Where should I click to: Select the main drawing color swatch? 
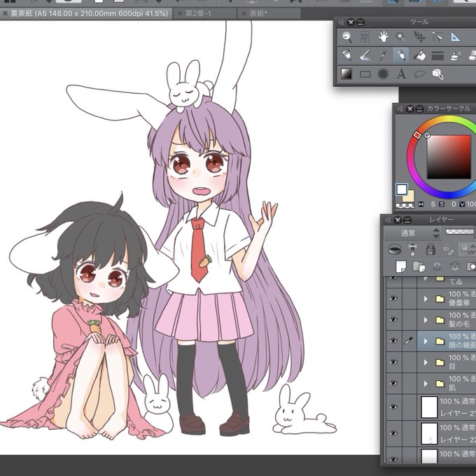pyautogui.click(x=402, y=190)
